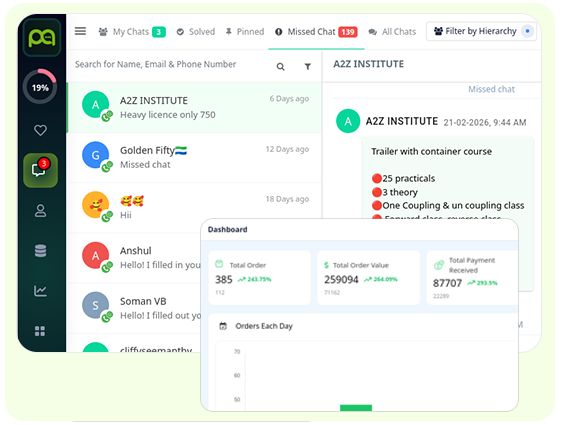Click the Total Order bag icon
This screenshot has height=425, width=562.
point(219,264)
